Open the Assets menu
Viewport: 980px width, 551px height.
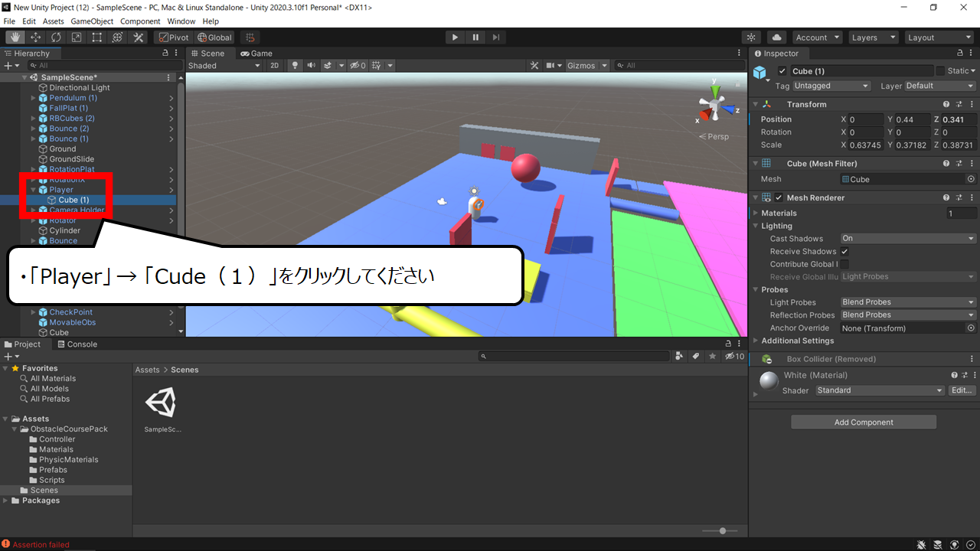pos(54,21)
